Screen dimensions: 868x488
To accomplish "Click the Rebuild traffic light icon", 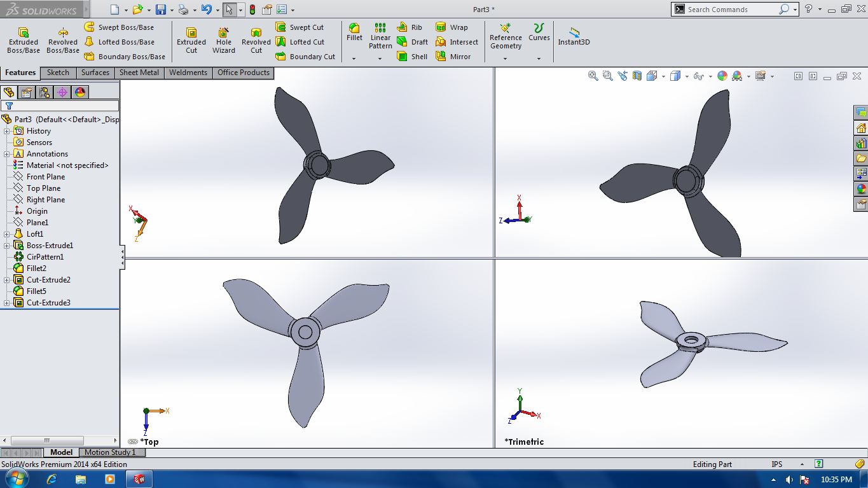I will [252, 10].
